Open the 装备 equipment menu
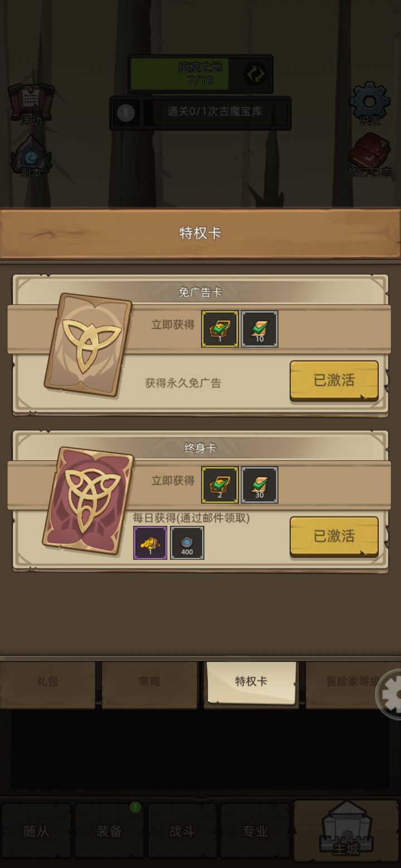Viewport: 401px width, 868px height. click(109, 831)
